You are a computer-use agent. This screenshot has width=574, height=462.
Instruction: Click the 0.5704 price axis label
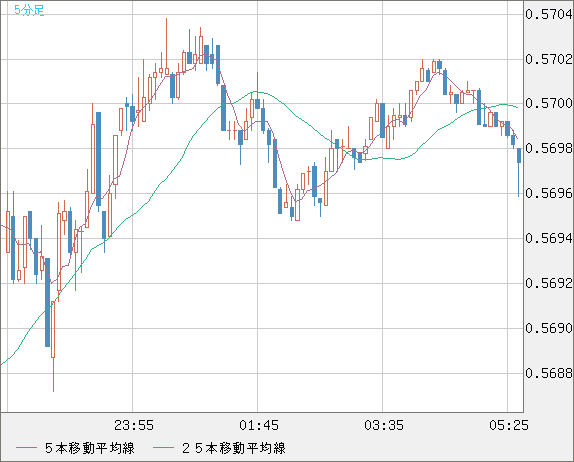(x=549, y=15)
